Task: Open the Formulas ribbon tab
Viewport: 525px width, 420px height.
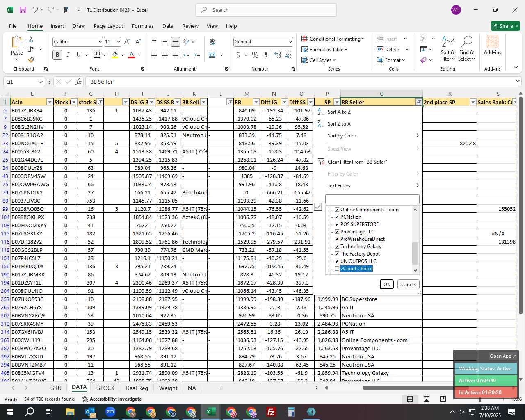Action: click(x=143, y=26)
